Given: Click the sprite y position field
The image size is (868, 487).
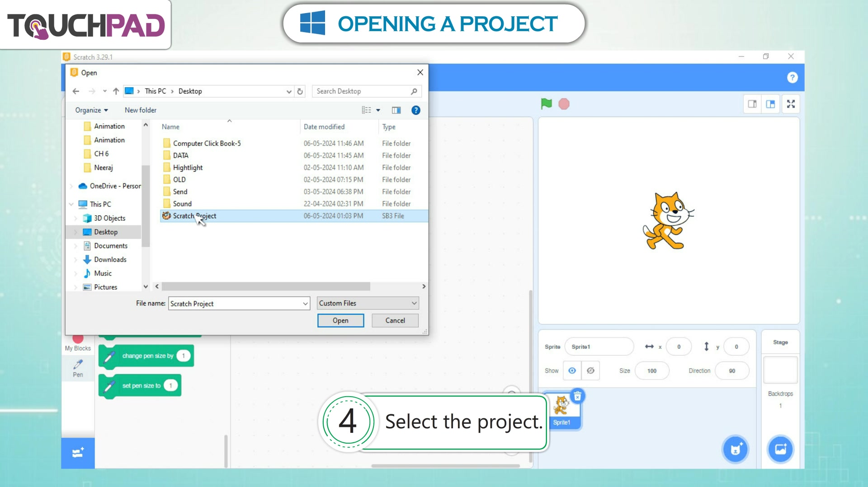Looking at the screenshot, I should point(736,347).
